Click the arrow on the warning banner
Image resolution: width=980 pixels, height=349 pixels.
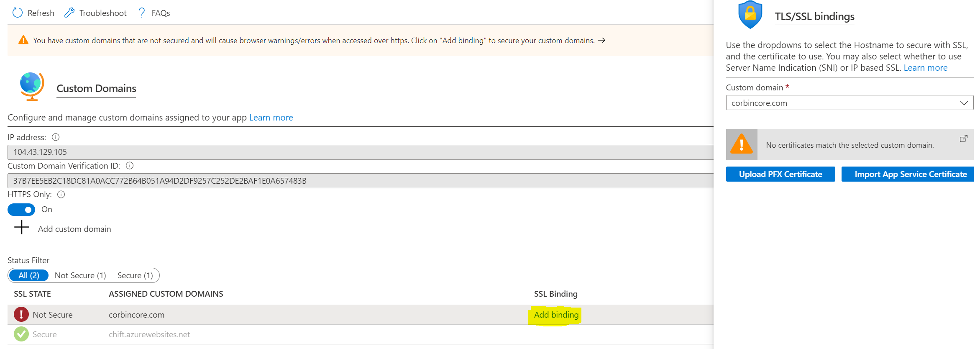601,40
